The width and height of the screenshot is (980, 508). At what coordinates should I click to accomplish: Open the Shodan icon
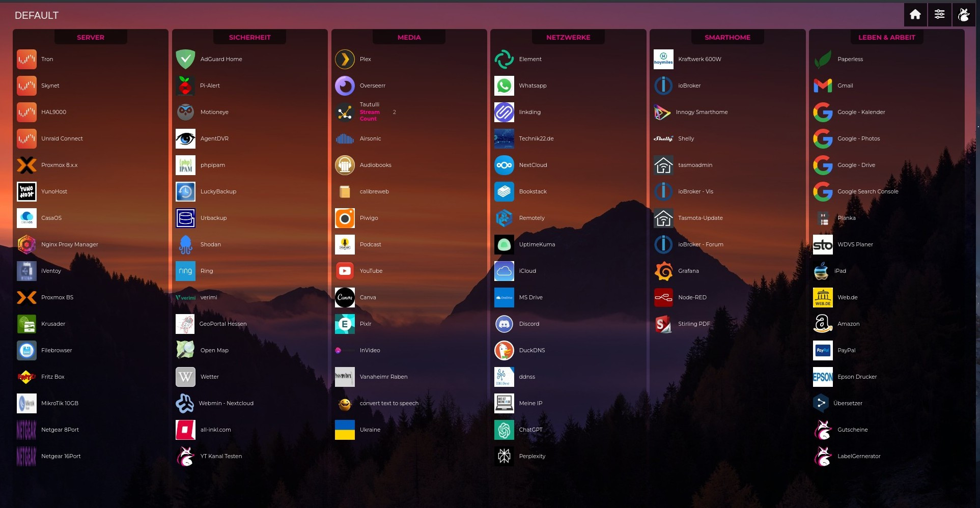tap(185, 244)
